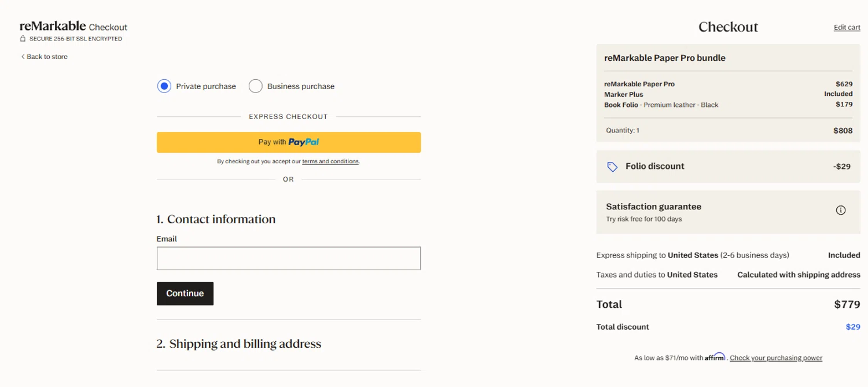The width and height of the screenshot is (868, 387).
Task: Expand the Shipping and billing address section
Action: [x=238, y=344]
